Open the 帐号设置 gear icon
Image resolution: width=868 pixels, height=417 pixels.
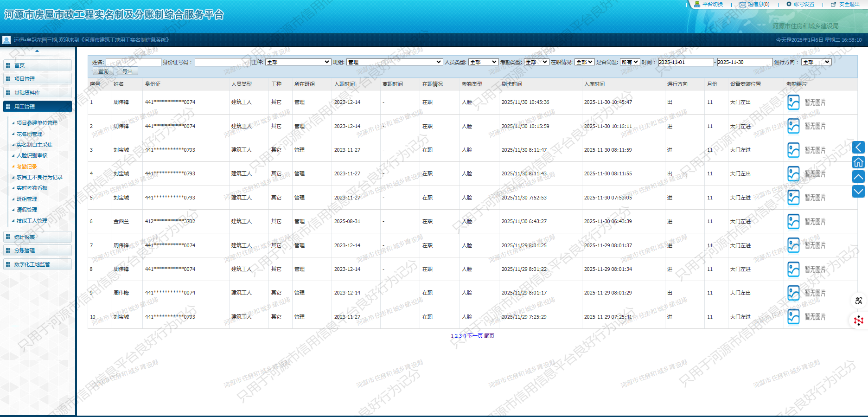tap(789, 4)
